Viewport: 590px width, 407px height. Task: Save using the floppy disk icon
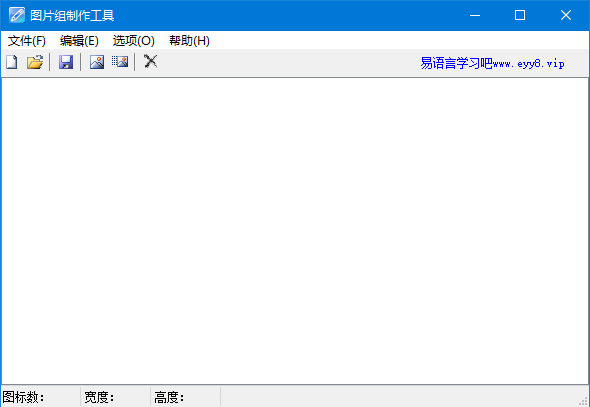click(66, 62)
